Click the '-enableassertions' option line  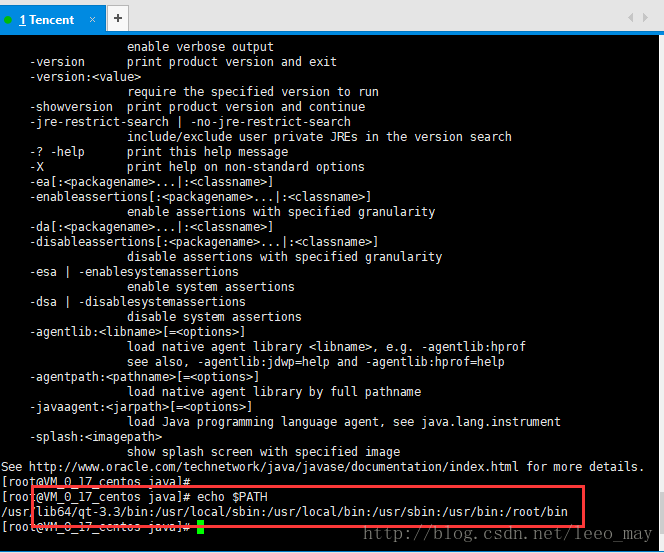coord(200,197)
